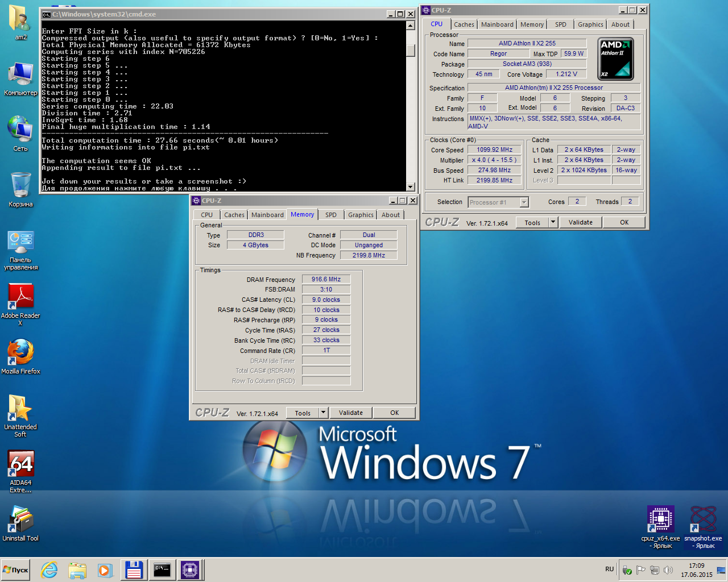Open SPD tab in CPU-Z CPU window

pos(561,24)
